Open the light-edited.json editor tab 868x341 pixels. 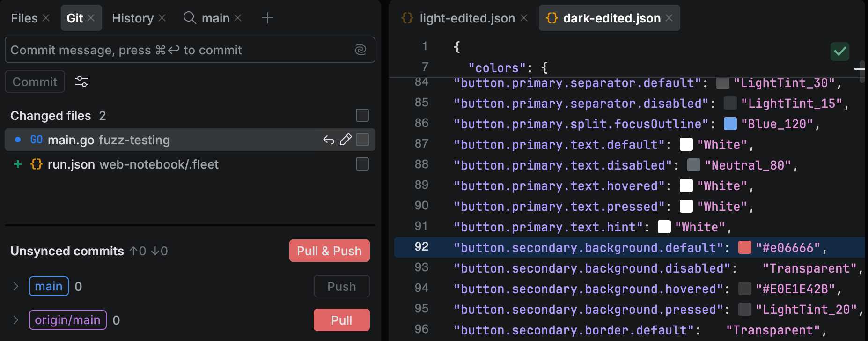[467, 18]
